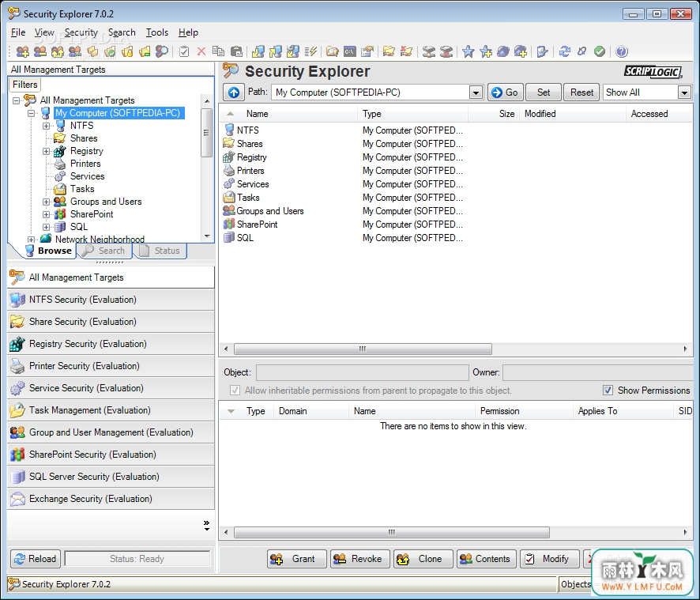Click the single blue star Favorites icon
Viewport: 700px width, 600px height.
coord(469,52)
